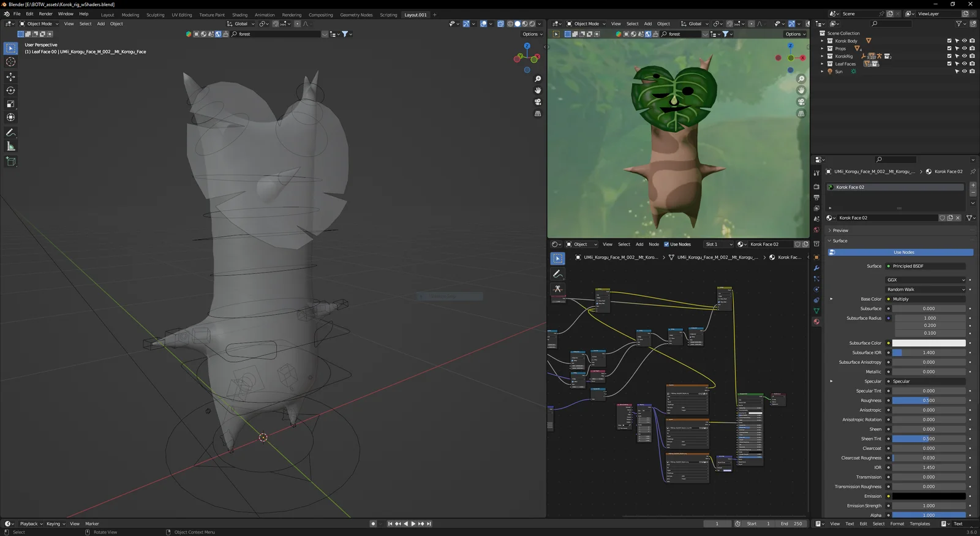Pick the Cursor tool in the toolbar

pyautogui.click(x=10, y=62)
